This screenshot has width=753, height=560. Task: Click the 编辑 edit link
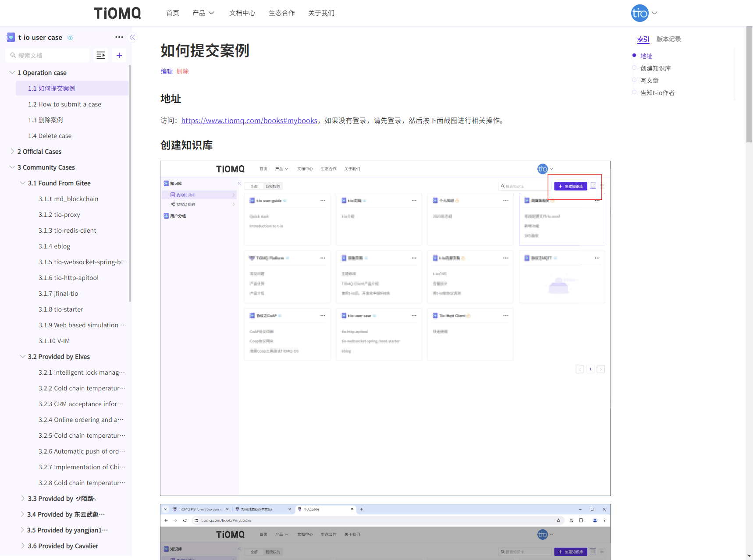pyautogui.click(x=167, y=71)
